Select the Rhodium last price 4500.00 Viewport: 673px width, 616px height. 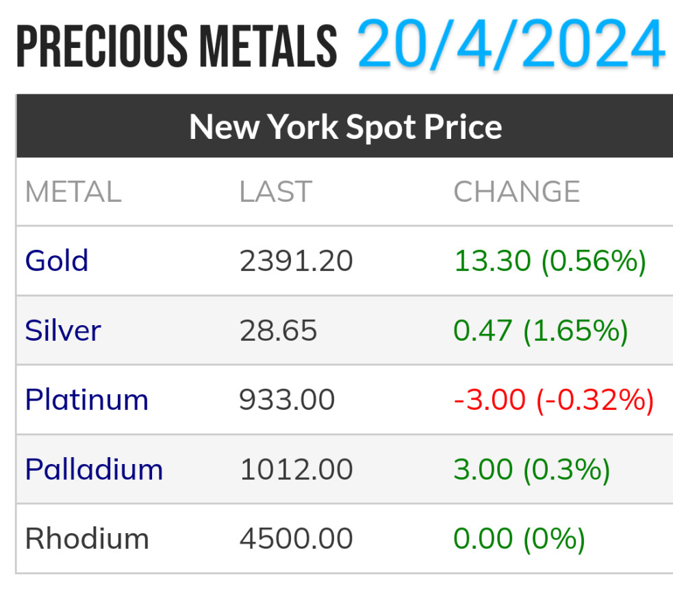[x=296, y=539]
